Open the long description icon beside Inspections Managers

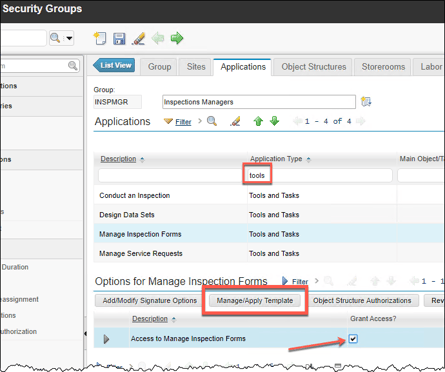coord(366,101)
